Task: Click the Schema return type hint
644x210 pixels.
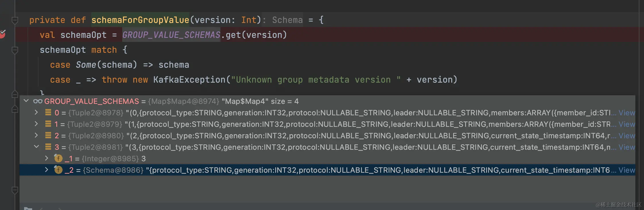Action: click(x=287, y=20)
